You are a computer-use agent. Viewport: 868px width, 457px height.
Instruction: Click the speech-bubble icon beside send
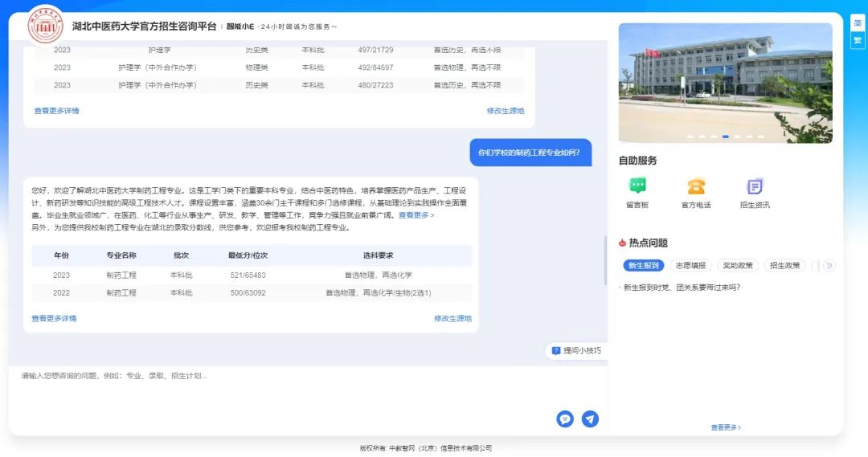(x=565, y=418)
